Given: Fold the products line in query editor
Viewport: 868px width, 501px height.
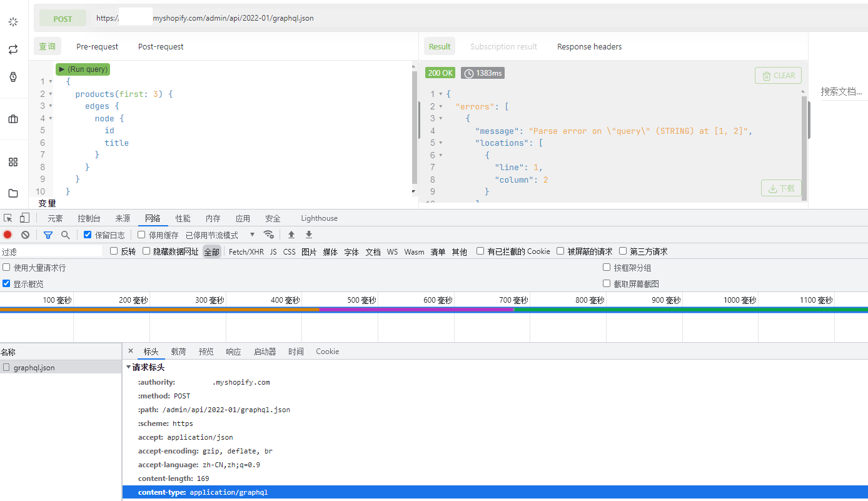Looking at the screenshot, I should click(51, 94).
